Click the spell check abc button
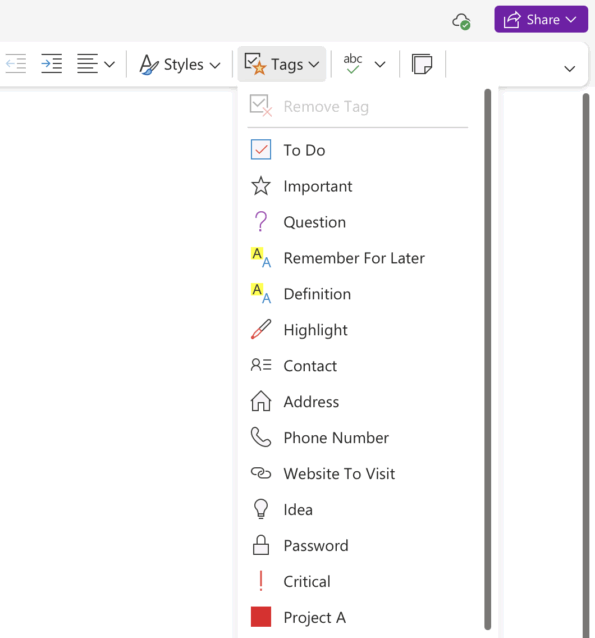Viewport: 595px width, 638px height. [x=352, y=64]
